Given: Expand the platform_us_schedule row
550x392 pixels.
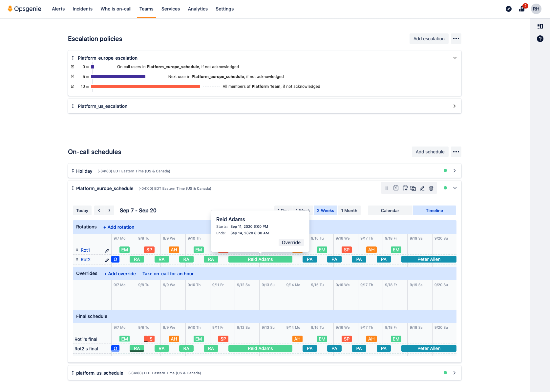Looking at the screenshot, I should (455, 373).
